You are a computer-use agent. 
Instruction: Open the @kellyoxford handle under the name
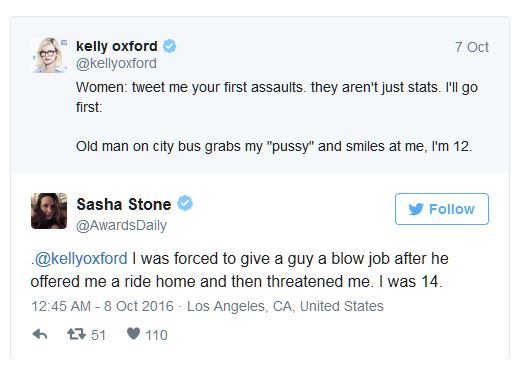tap(116, 64)
